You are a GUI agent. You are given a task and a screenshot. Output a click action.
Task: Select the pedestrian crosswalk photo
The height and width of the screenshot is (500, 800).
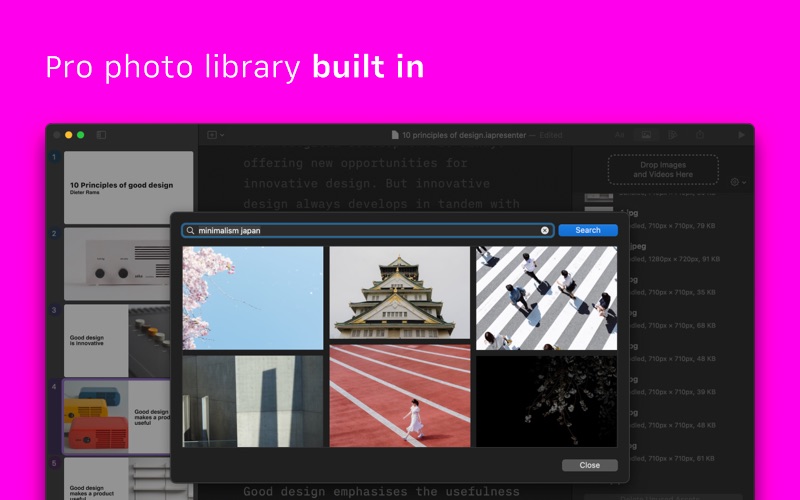click(x=546, y=298)
